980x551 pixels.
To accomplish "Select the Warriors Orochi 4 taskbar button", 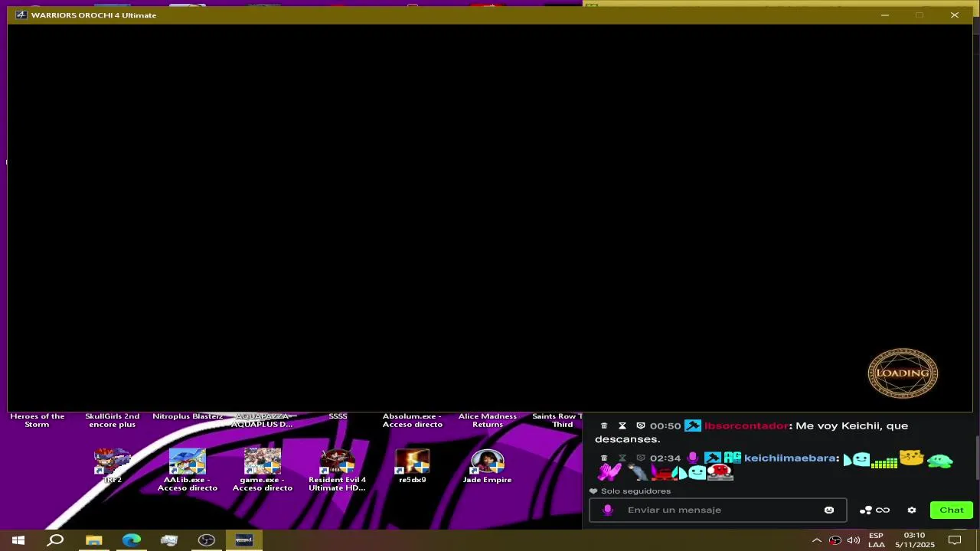I will click(x=244, y=540).
